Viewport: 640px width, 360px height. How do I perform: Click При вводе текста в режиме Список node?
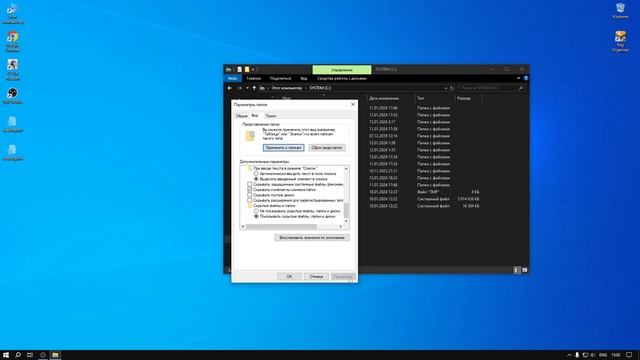285,168
